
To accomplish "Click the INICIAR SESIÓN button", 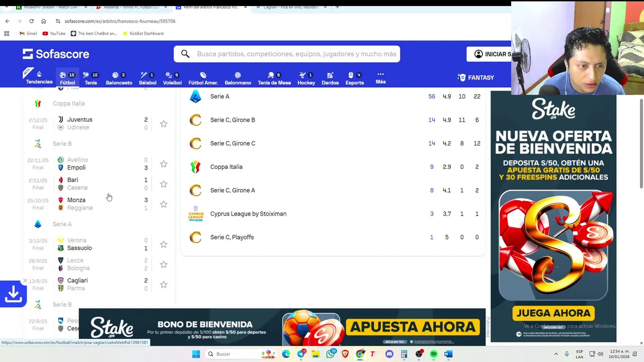I will 489,54.
